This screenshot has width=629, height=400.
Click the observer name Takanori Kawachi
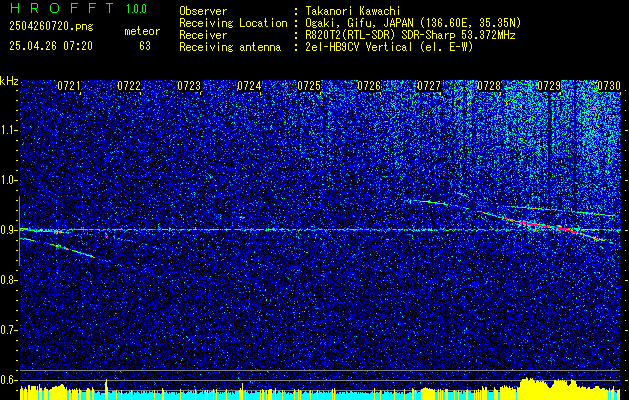352,11
